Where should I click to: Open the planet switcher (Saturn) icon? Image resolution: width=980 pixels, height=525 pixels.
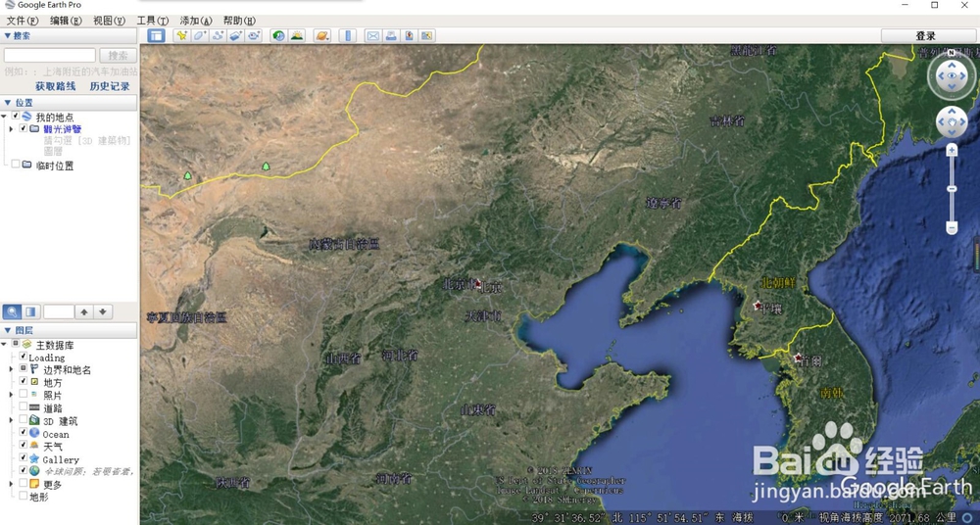pyautogui.click(x=321, y=35)
